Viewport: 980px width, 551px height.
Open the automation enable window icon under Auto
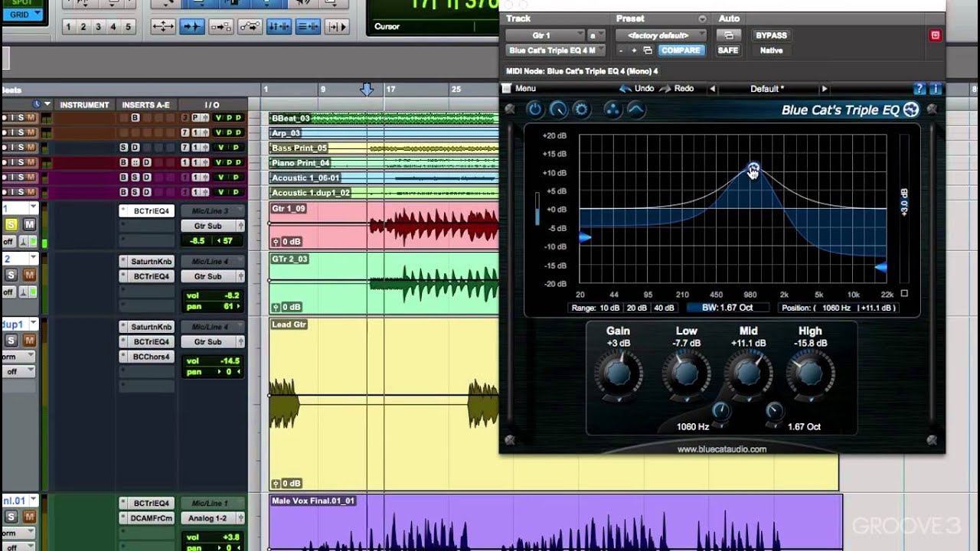point(728,35)
